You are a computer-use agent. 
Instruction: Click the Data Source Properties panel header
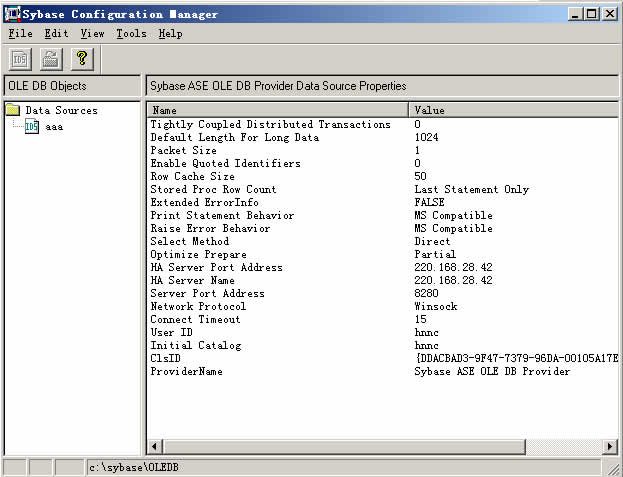(382, 86)
